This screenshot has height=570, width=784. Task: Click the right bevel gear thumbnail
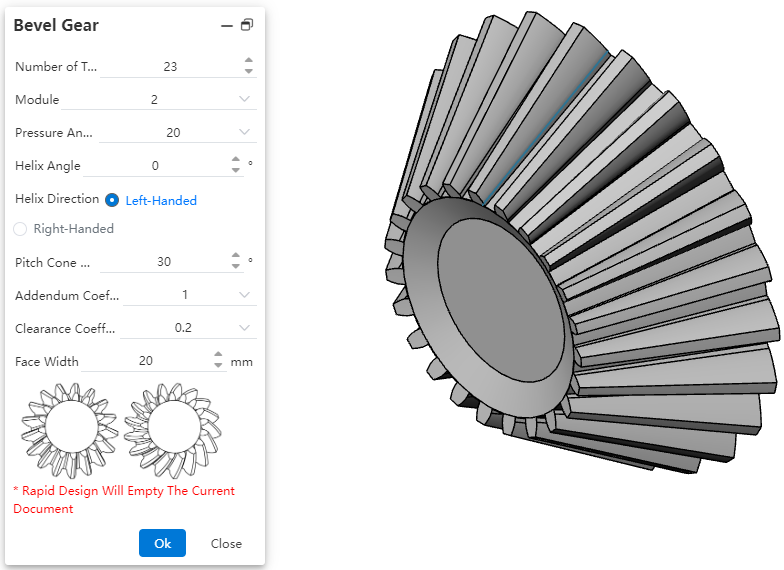pyautogui.click(x=172, y=430)
